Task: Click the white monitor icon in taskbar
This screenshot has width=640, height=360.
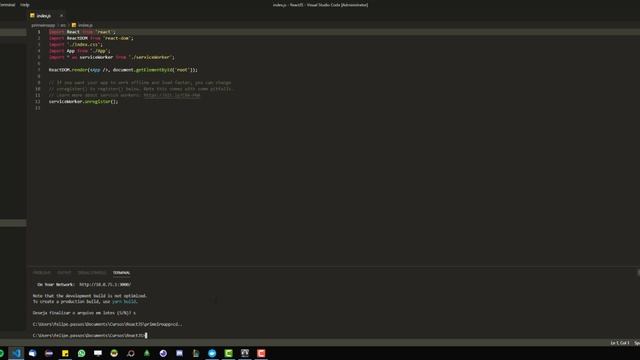Action: coord(98,353)
